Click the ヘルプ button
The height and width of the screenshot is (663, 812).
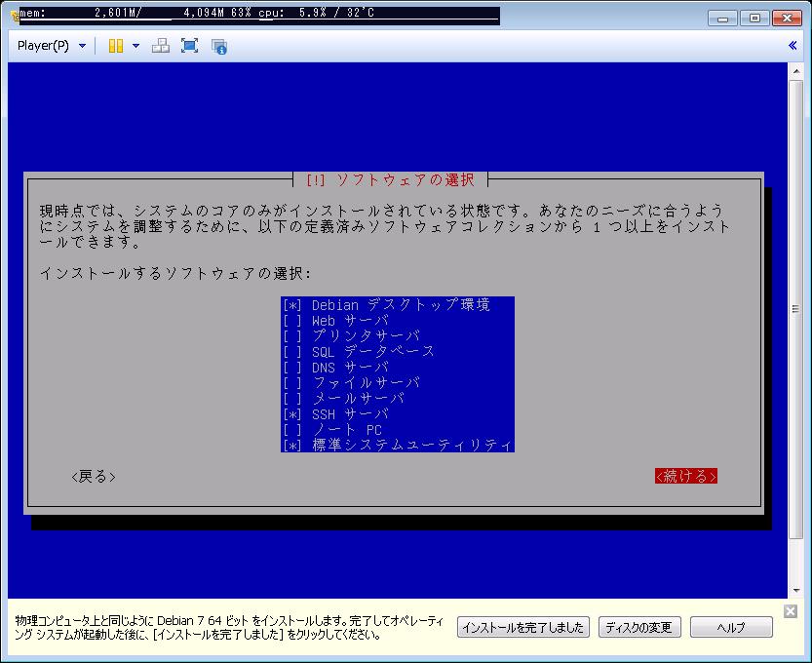(731, 627)
